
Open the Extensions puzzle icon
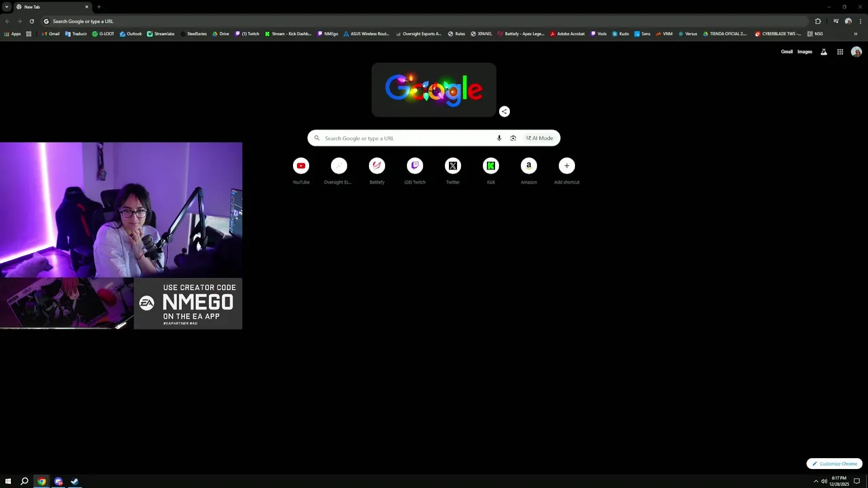tap(818, 21)
